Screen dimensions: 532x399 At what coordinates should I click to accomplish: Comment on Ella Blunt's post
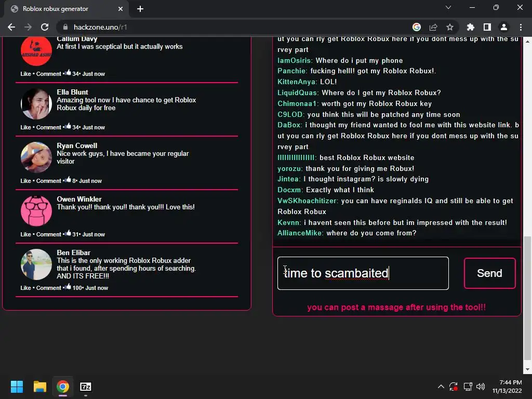(48, 127)
